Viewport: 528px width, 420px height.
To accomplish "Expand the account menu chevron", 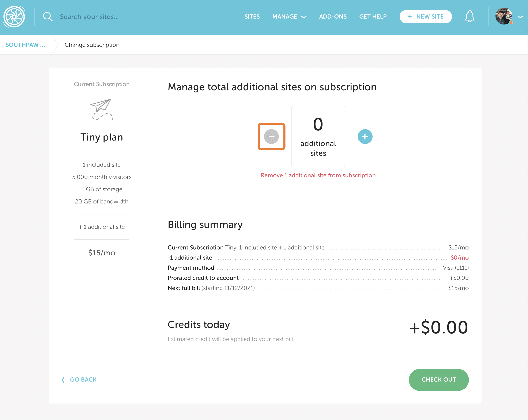I will click(x=520, y=17).
